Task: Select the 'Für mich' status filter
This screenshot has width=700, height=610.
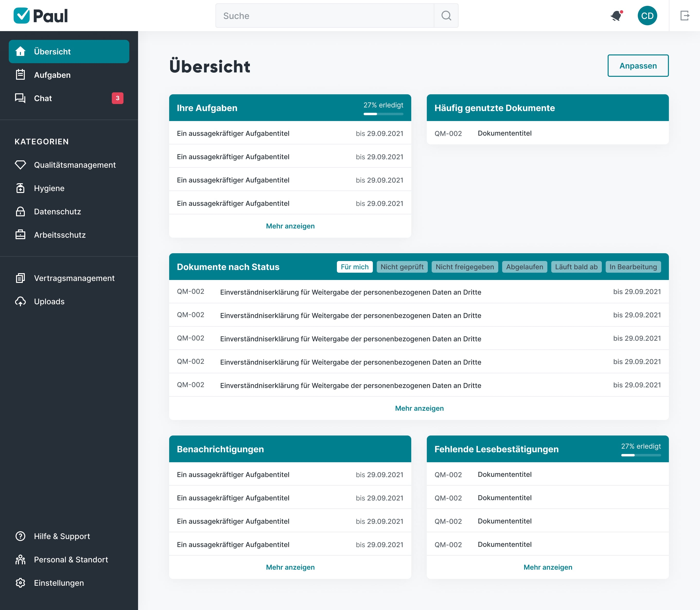Action: (x=354, y=267)
